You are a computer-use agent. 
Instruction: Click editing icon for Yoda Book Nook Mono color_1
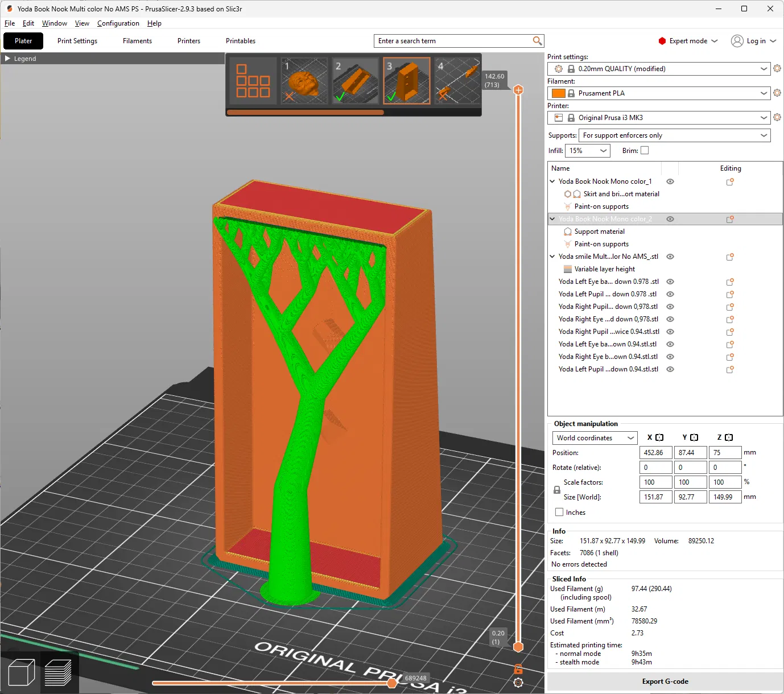(730, 181)
